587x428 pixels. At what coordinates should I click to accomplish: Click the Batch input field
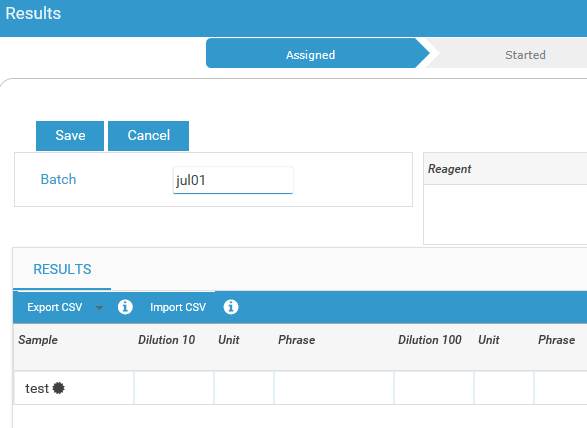[x=233, y=180]
